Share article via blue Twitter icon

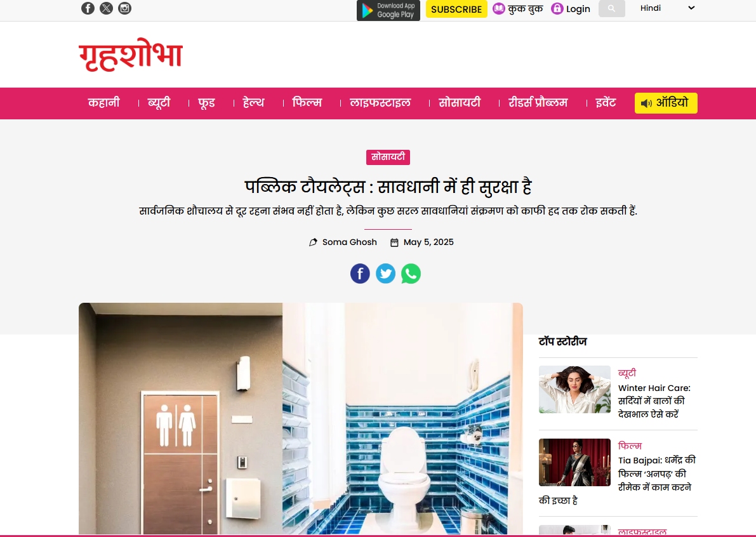tap(385, 274)
